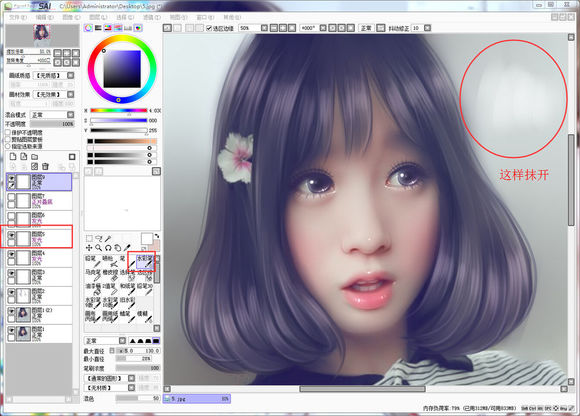
Task: Select the eyedropper color picker tool
Action: 127,247
